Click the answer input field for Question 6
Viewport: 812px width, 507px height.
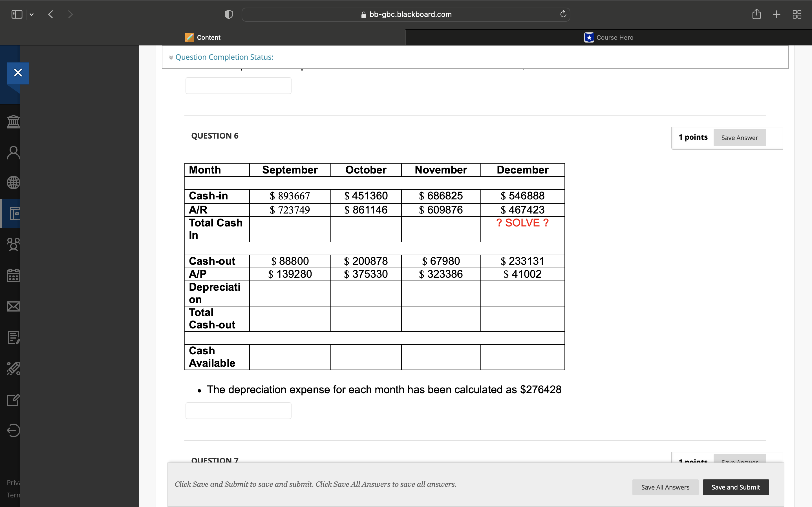(x=238, y=410)
